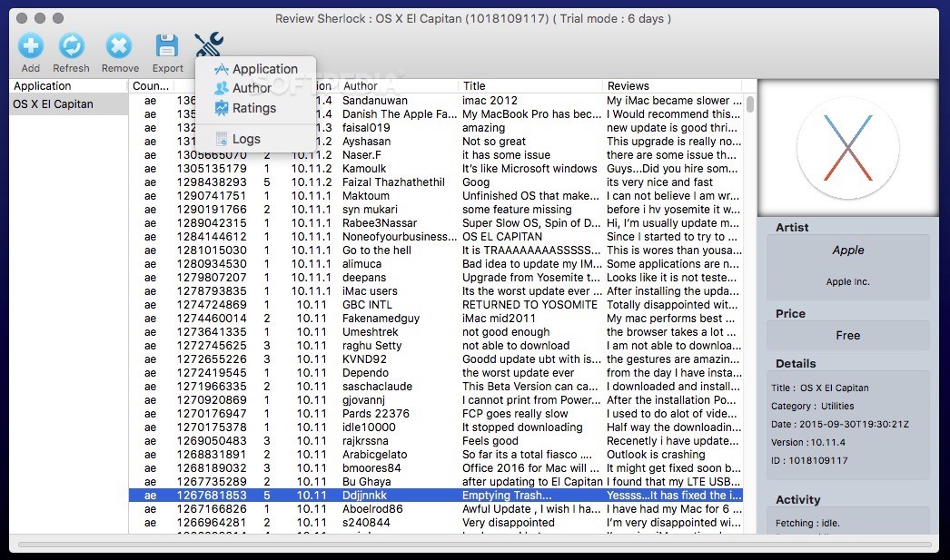Click author 'iMac users'
950x560 pixels.
click(x=370, y=291)
